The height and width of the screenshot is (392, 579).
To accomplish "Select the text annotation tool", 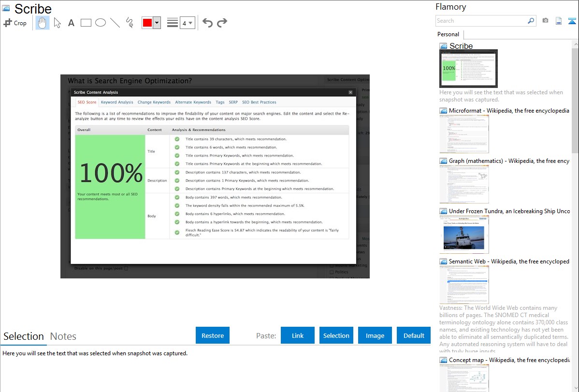I will pyautogui.click(x=71, y=23).
